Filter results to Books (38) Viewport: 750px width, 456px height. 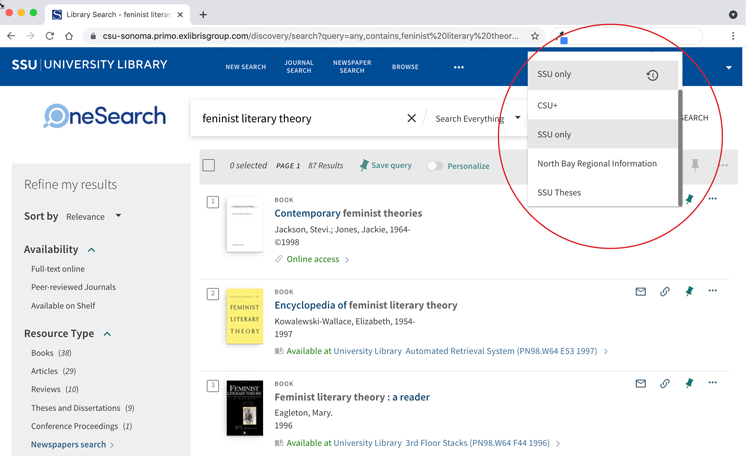click(51, 353)
